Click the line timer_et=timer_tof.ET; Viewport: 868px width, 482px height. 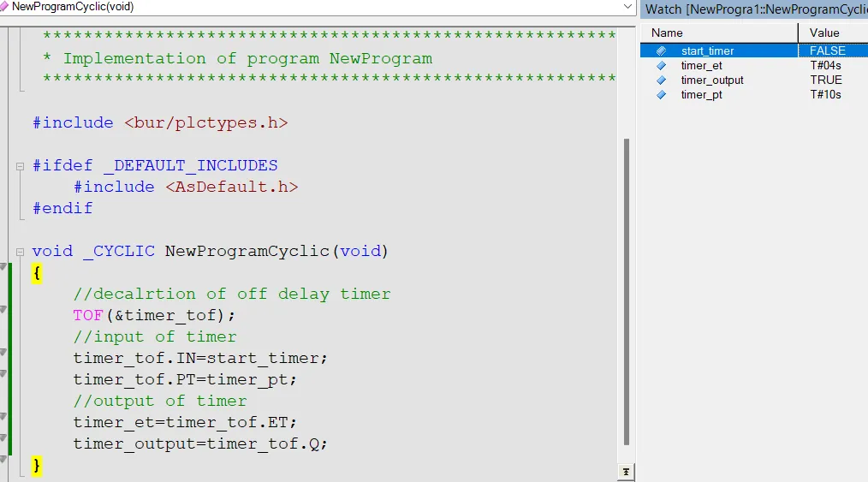(x=185, y=423)
